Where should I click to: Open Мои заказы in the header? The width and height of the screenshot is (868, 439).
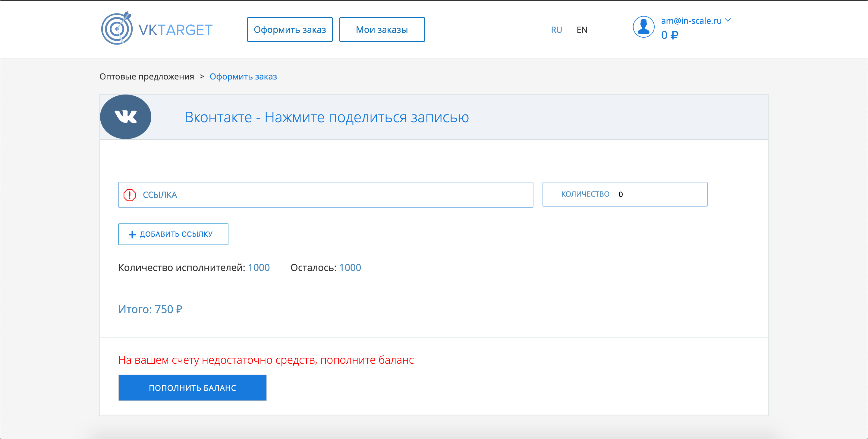coord(382,30)
